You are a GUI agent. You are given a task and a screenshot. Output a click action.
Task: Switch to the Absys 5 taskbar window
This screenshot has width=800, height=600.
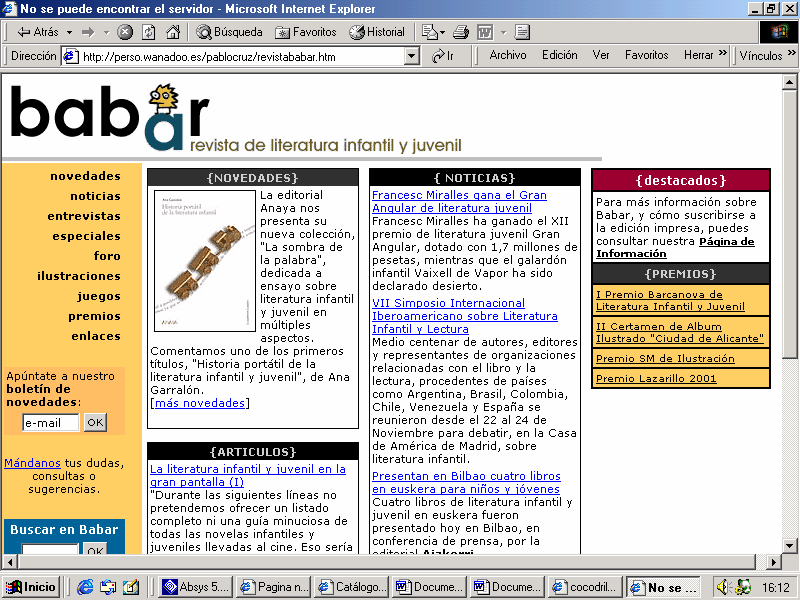196,587
